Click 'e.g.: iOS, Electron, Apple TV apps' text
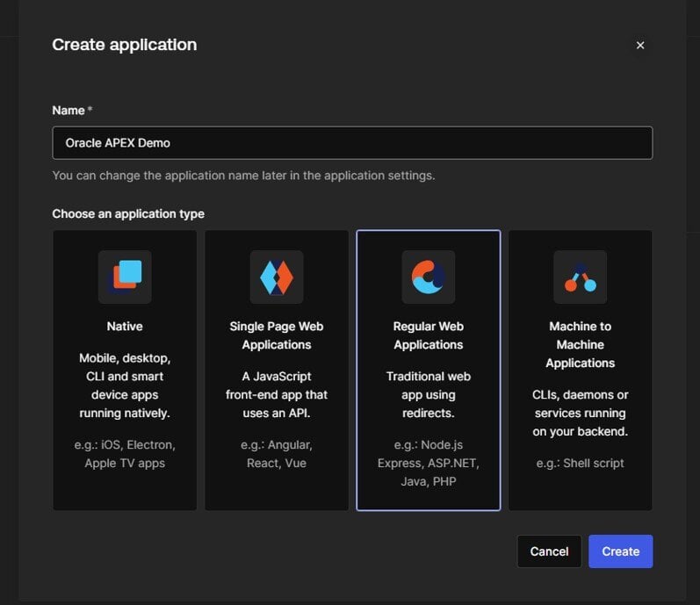Screen dimensions: 700x605 tap(125, 454)
